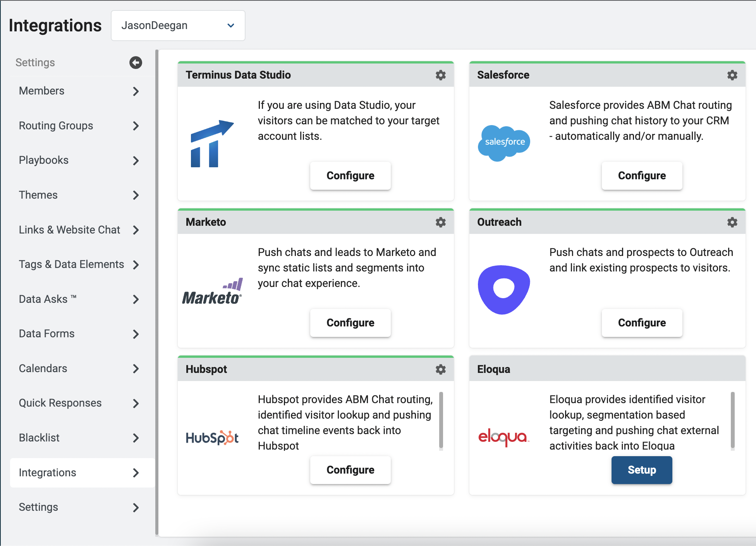
Task: Click 'Salesforce provides ABM Chat routing' text
Action: (x=641, y=105)
